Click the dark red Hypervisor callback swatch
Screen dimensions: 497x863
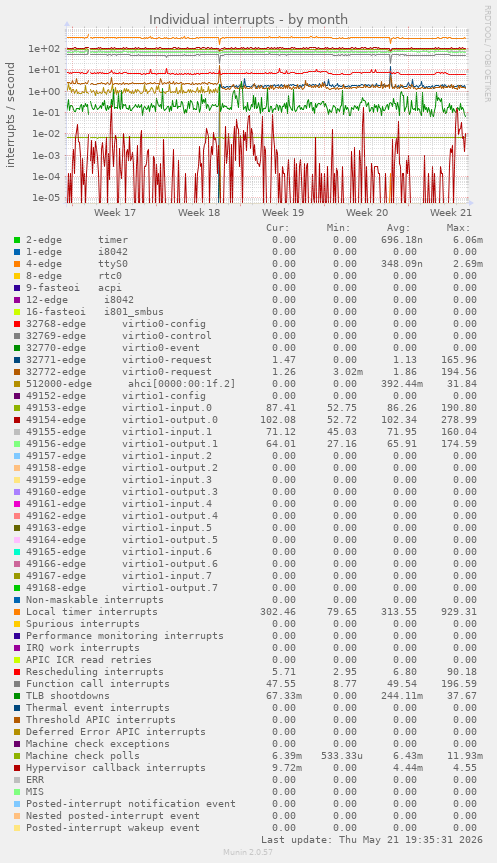pyautogui.click(x=17, y=768)
